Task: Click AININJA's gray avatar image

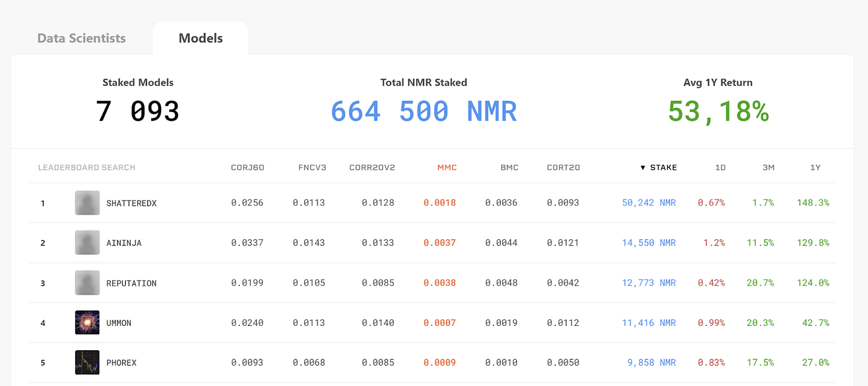Action: pos(87,242)
